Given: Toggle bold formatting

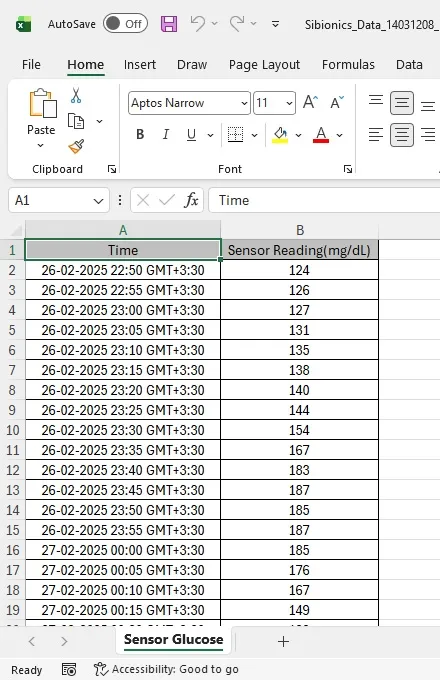Looking at the screenshot, I should pyautogui.click(x=140, y=134).
